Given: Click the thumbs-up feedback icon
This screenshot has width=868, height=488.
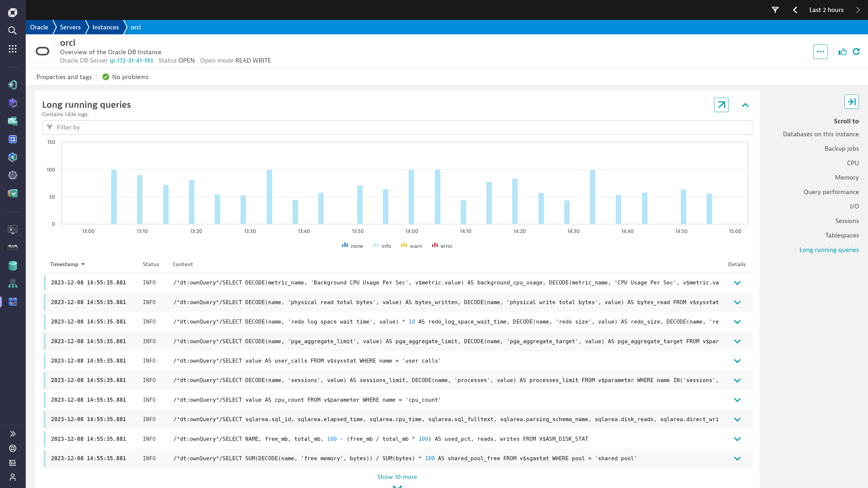Looking at the screenshot, I should pyautogui.click(x=842, y=52).
